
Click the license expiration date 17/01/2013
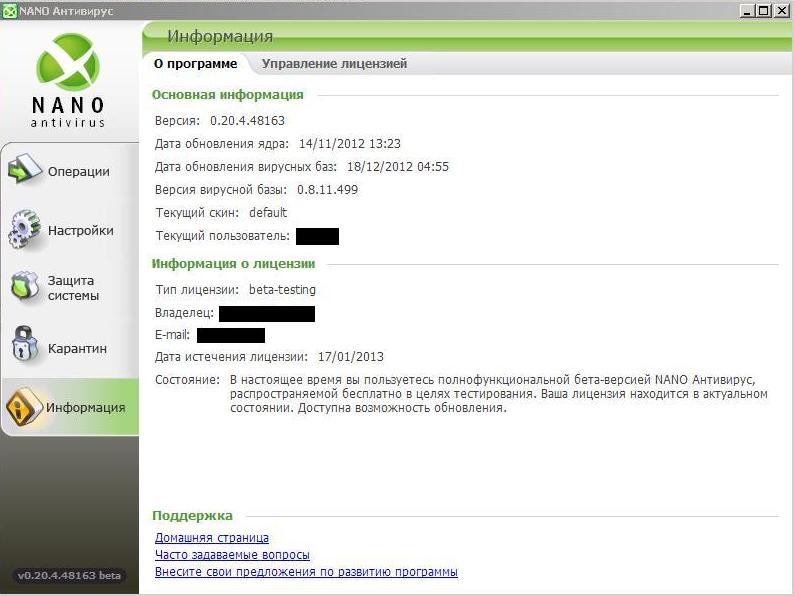click(351, 357)
